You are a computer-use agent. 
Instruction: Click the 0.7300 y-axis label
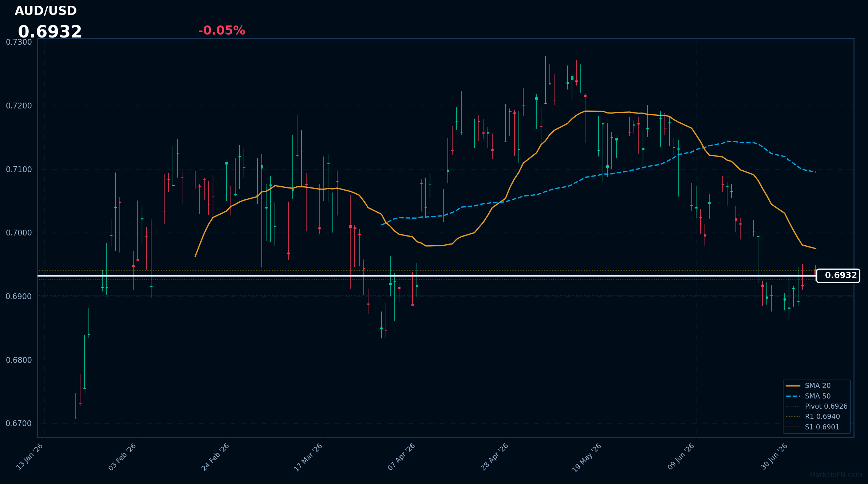19,42
